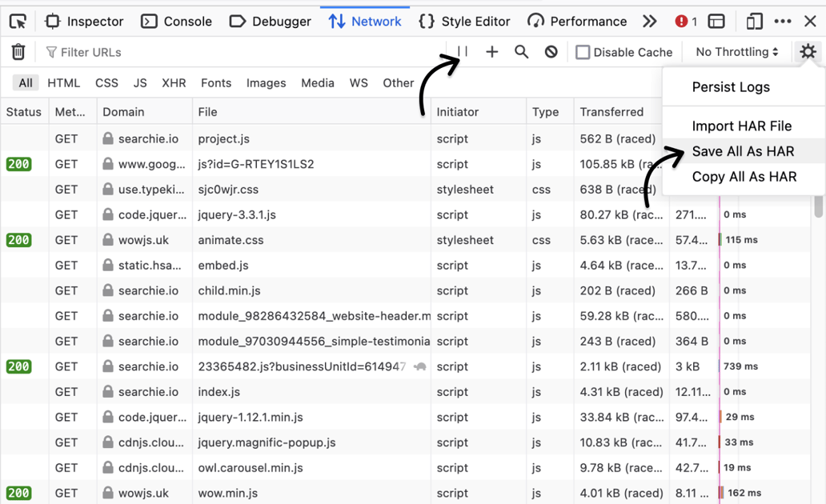Switch to the Console tab
Image resolution: width=826 pixels, height=504 pixels.
pos(176,22)
